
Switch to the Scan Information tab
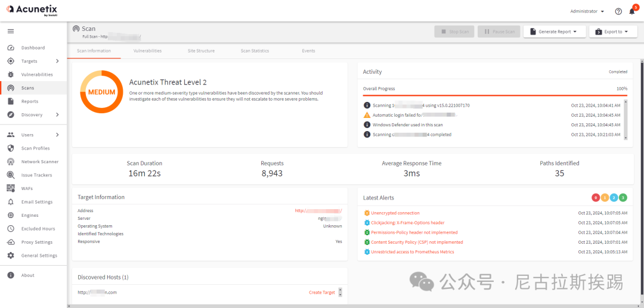[x=94, y=51]
